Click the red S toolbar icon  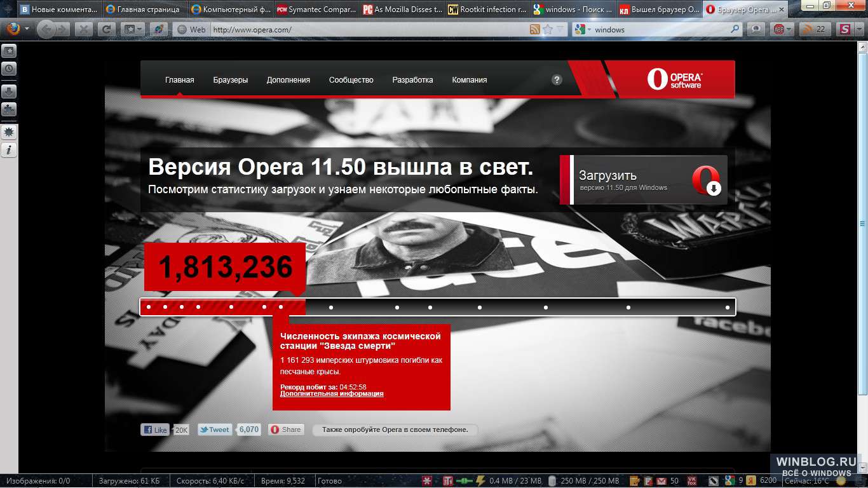(844, 29)
